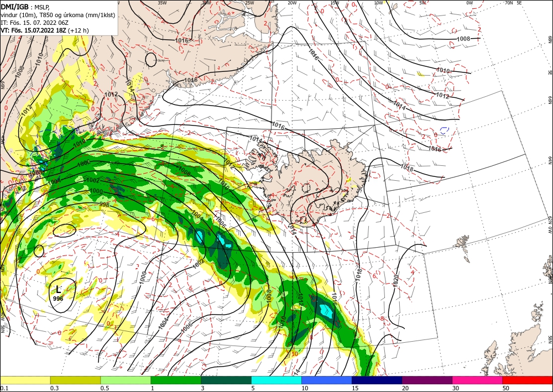Click the '35W' longitude label

162,2
